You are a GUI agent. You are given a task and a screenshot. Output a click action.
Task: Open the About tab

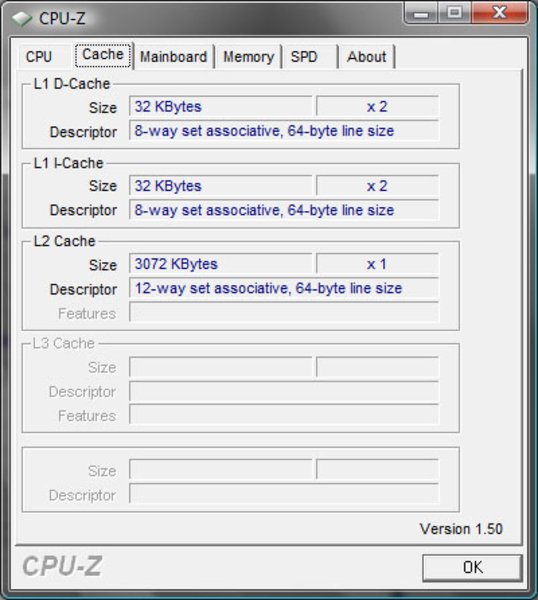pos(367,57)
